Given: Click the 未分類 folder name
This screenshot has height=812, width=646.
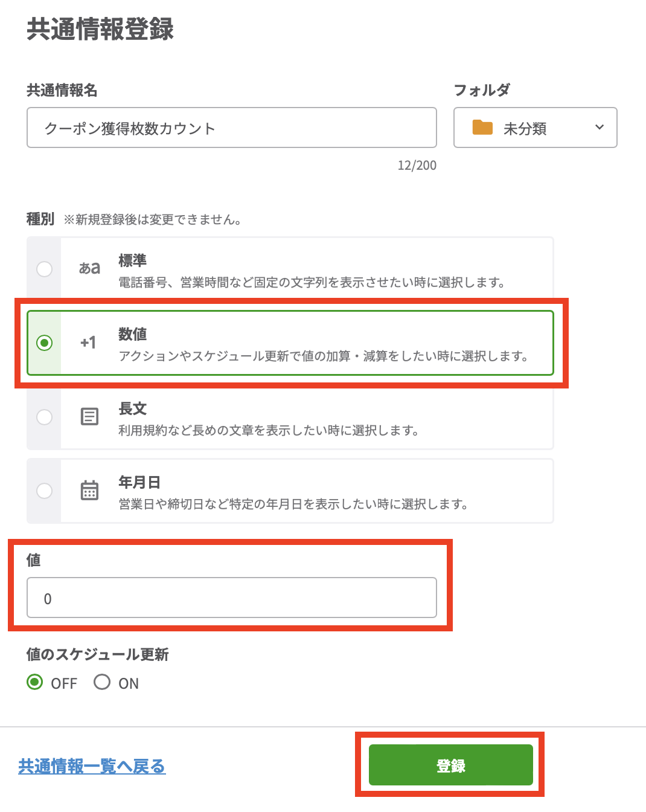Looking at the screenshot, I should point(525,129).
